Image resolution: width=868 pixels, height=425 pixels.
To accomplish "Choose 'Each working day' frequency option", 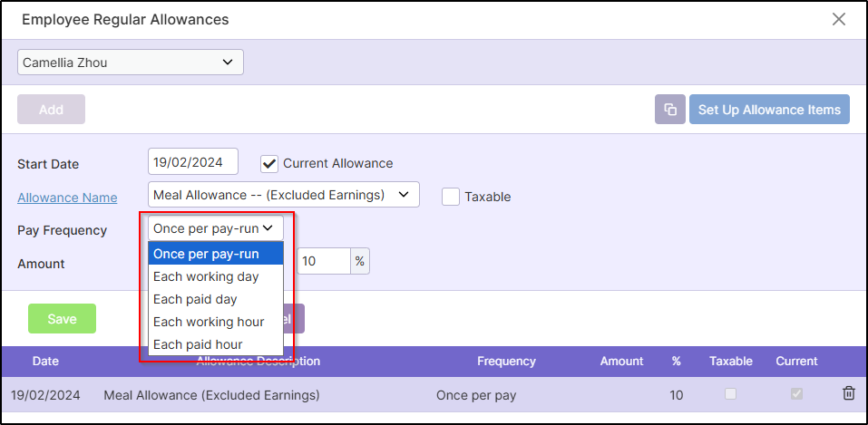I will pos(215,276).
